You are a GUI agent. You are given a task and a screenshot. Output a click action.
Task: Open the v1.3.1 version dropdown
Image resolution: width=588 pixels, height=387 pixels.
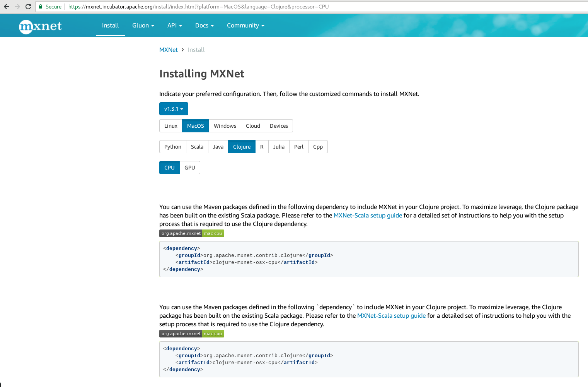pos(174,109)
